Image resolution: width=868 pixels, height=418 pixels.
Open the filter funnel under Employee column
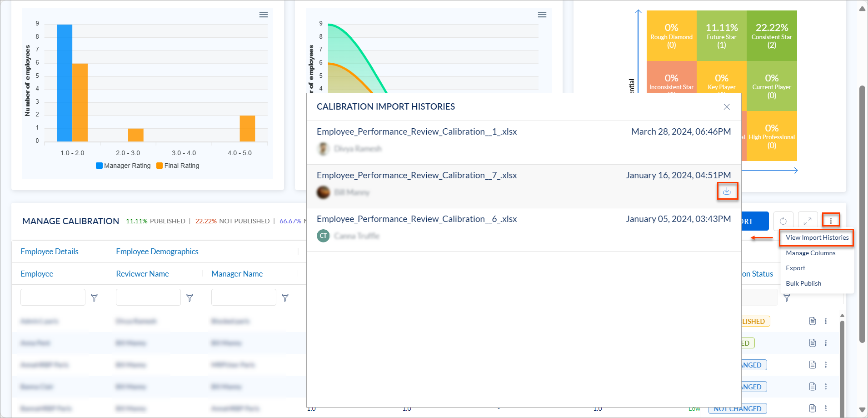(x=95, y=297)
